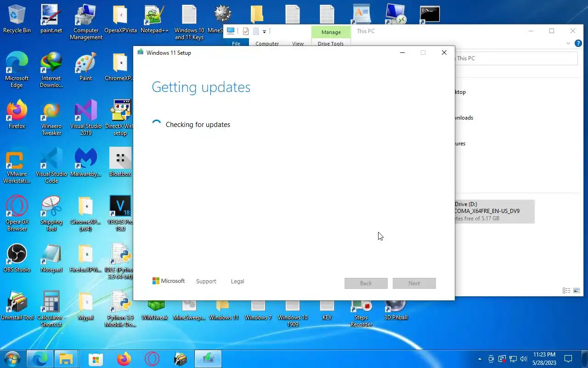Open notification center icon in taskbar
Screen dimensions: 588x368
tap(568, 359)
